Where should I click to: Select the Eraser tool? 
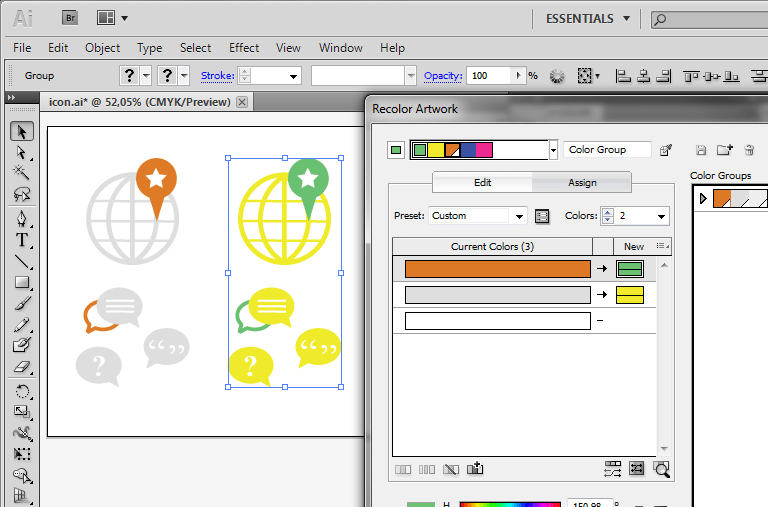click(22, 366)
